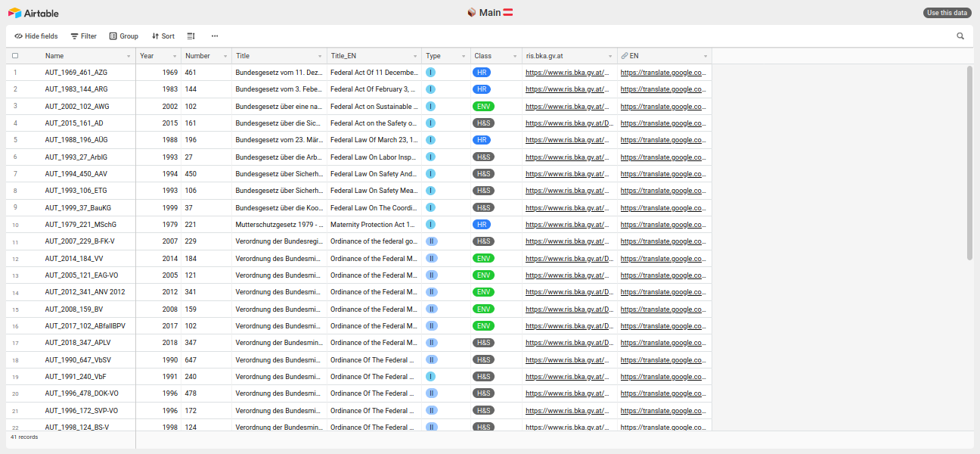Expand the EN column dropdown arrow

pyautogui.click(x=706, y=57)
